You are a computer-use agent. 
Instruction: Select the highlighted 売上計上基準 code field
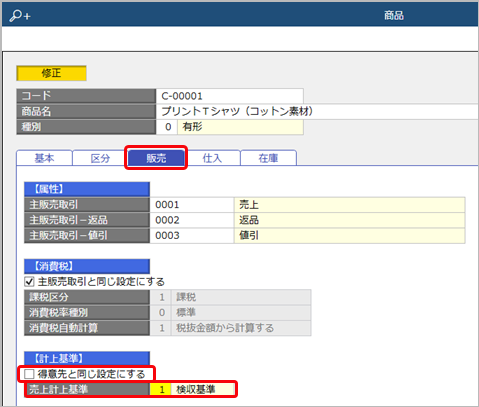click(x=161, y=389)
